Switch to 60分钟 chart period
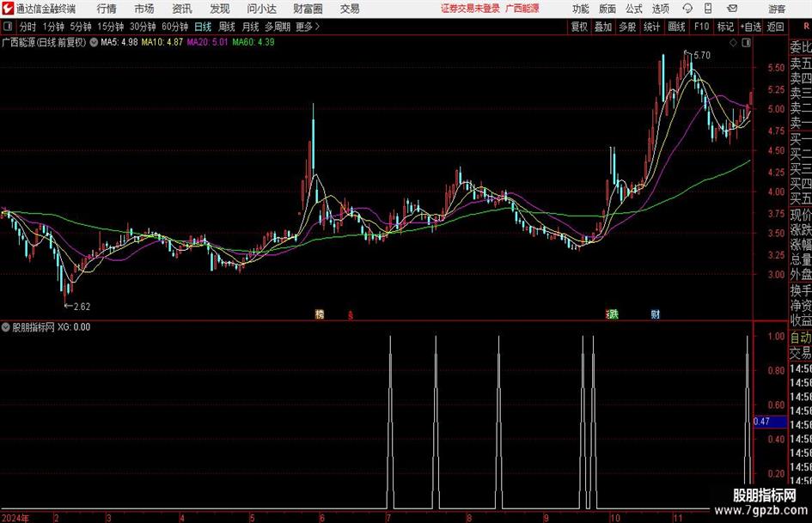812x523 pixels. [175, 27]
